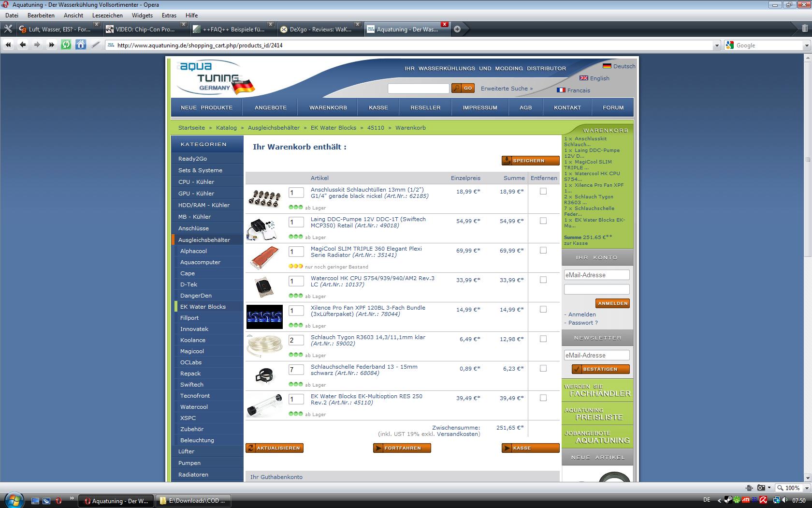Click the newsletter BESTÄTIGEN button
This screenshot has height=508, width=812.
click(x=601, y=369)
